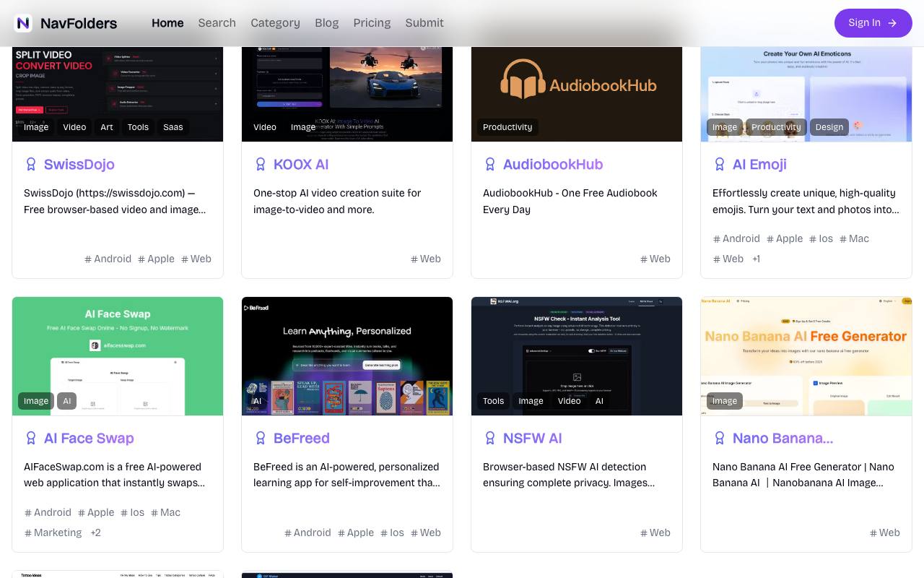
Task: Click the award badge icon beside AI Face Swap
Action: click(31, 439)
